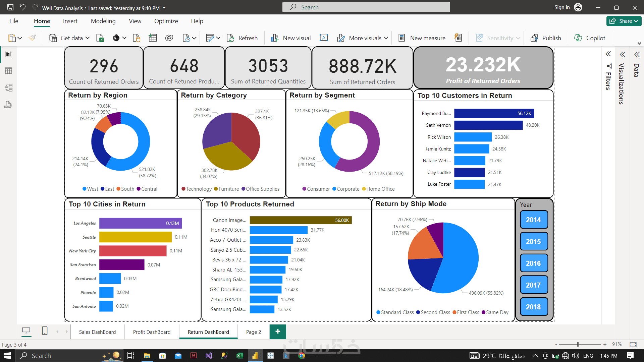Expand the Filters pane
The width and height of the screenshot is (644, 362).
[608, 54]
